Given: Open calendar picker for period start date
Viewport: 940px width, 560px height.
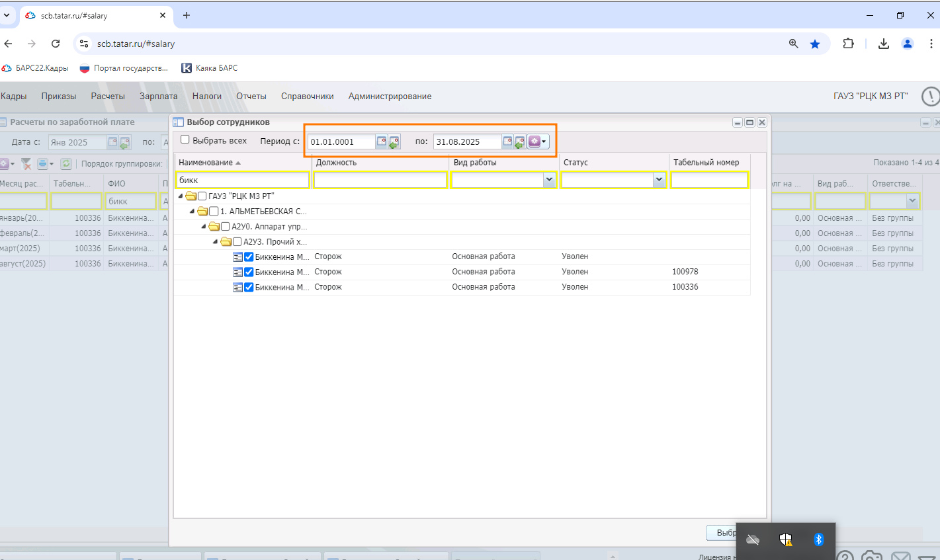Looking at the screenshot, I should [382, 141].
